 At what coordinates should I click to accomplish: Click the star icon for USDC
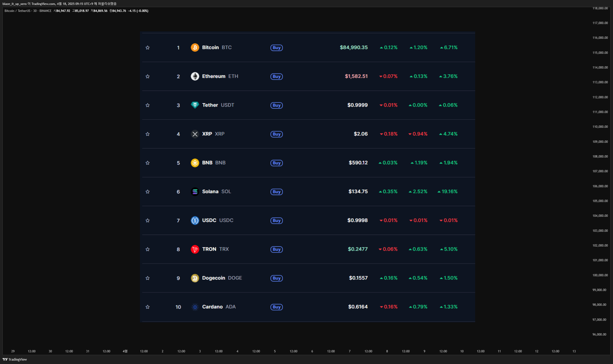147,220
